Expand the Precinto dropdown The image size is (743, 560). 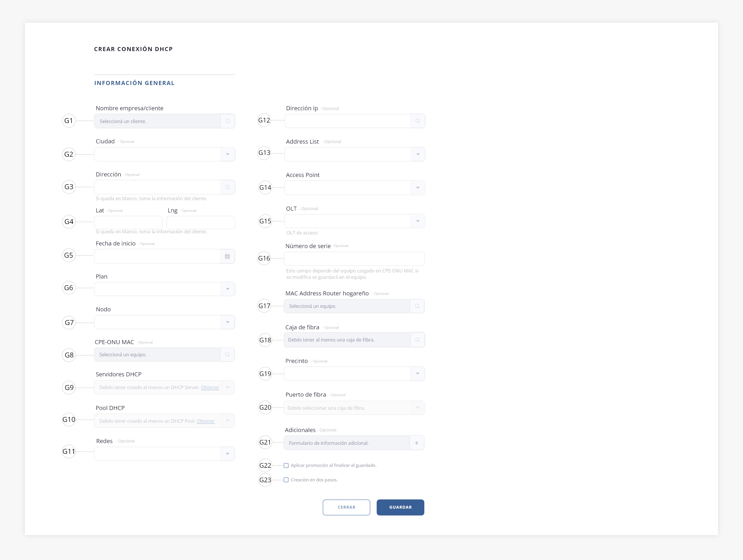pos(418,374)
